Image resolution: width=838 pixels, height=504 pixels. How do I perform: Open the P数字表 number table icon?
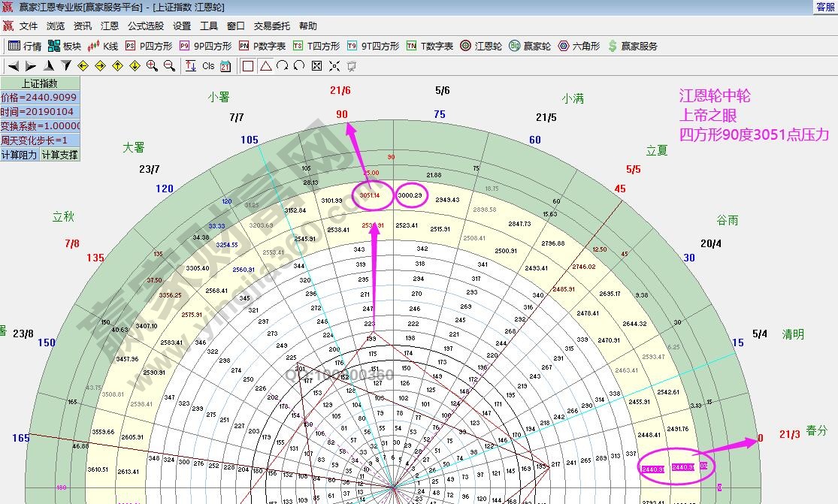click(246, 47)
